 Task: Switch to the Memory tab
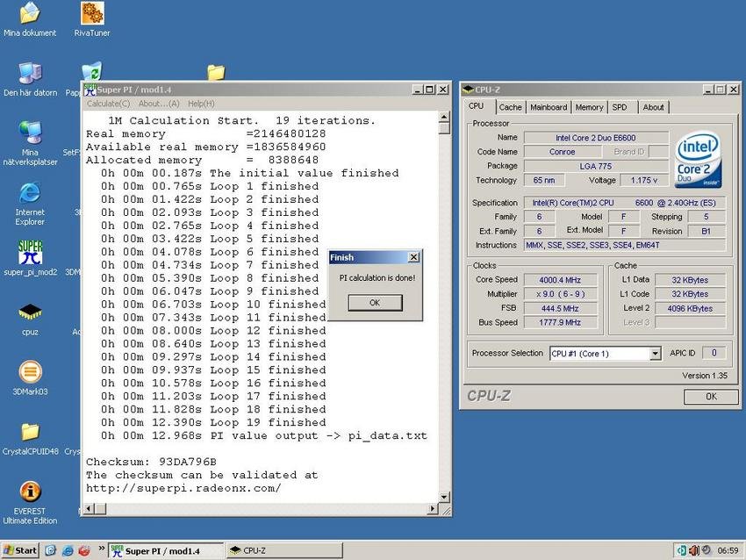589,107
